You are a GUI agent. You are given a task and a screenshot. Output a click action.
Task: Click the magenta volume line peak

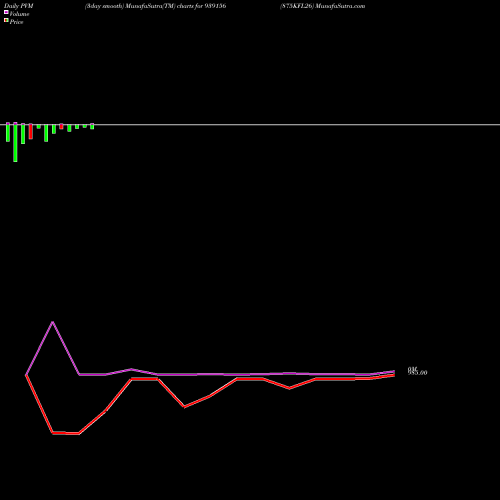[53, 322]
